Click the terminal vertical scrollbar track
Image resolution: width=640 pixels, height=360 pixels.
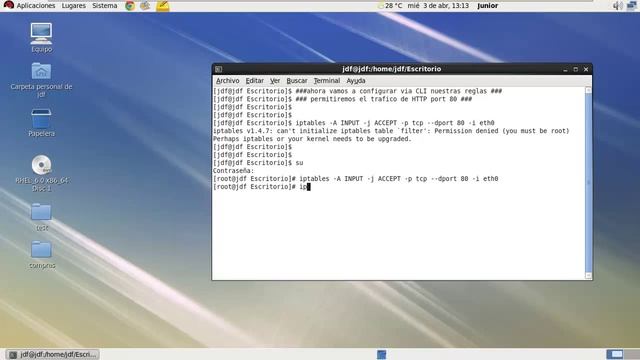588,183
